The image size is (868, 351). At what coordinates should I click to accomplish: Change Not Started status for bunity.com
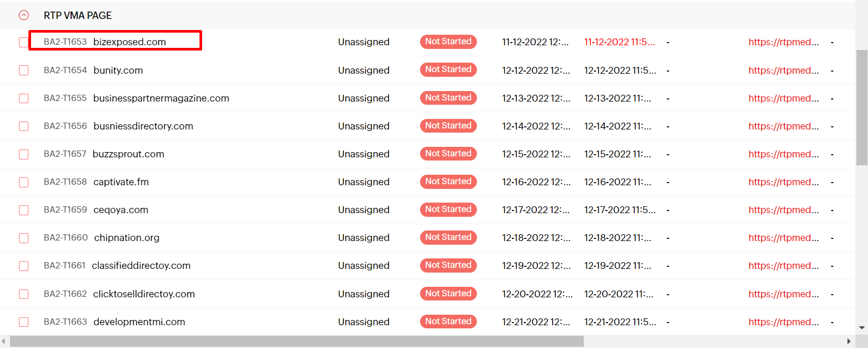coord(448,69)
